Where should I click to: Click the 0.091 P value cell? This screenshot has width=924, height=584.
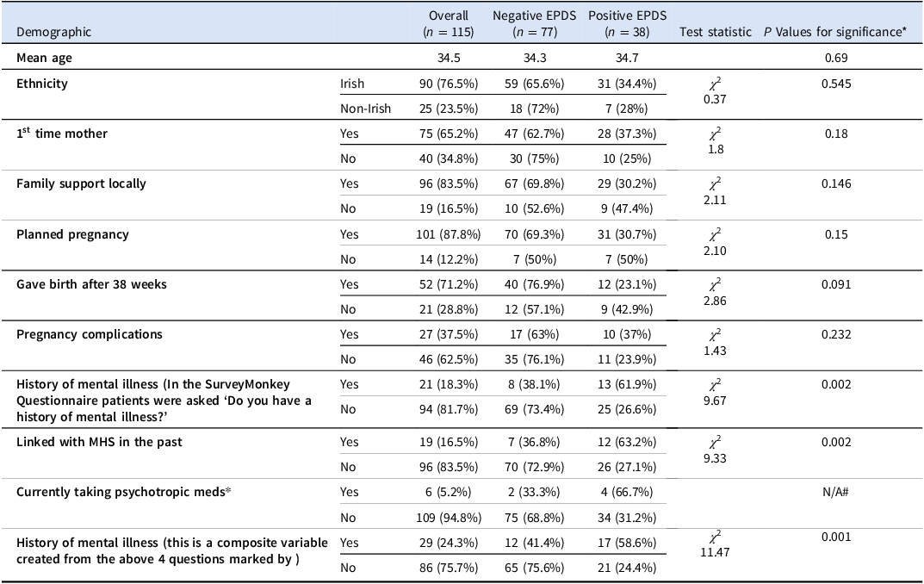(834, 283)
